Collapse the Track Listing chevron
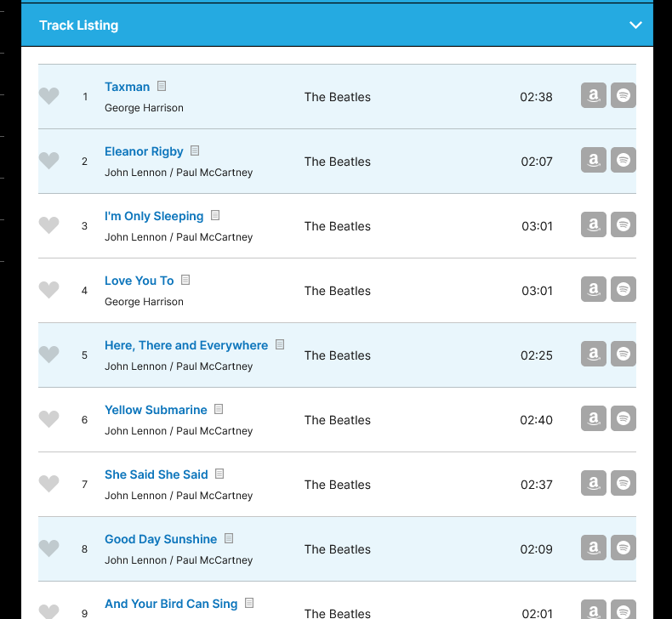The image size is (672, 619). (635, 26)
